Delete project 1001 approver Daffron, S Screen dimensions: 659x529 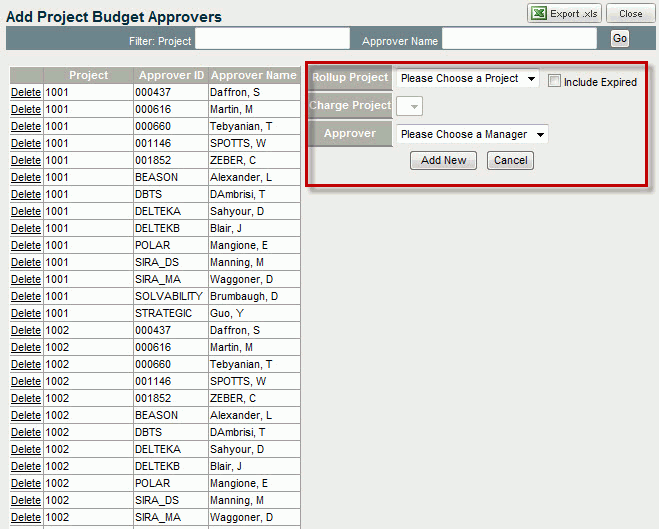tap(26, 92)
